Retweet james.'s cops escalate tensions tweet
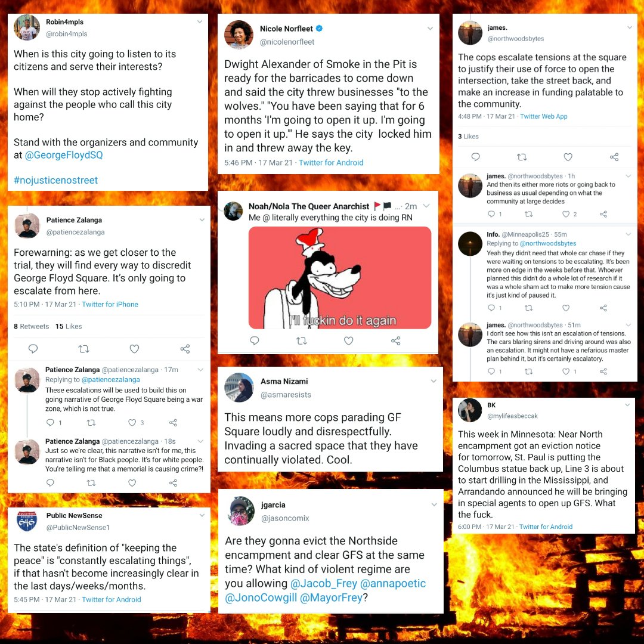Viewport: 644px width, 644px height. [522, 157]
